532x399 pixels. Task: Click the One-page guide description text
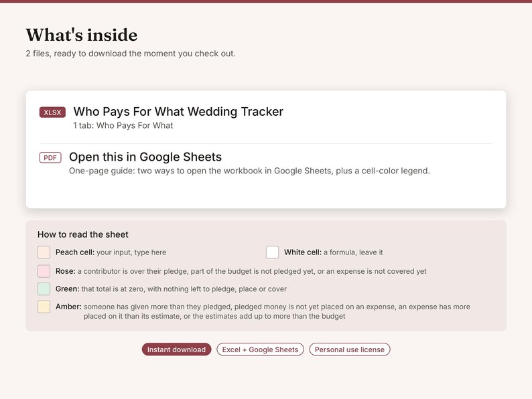tap(249, 171)
